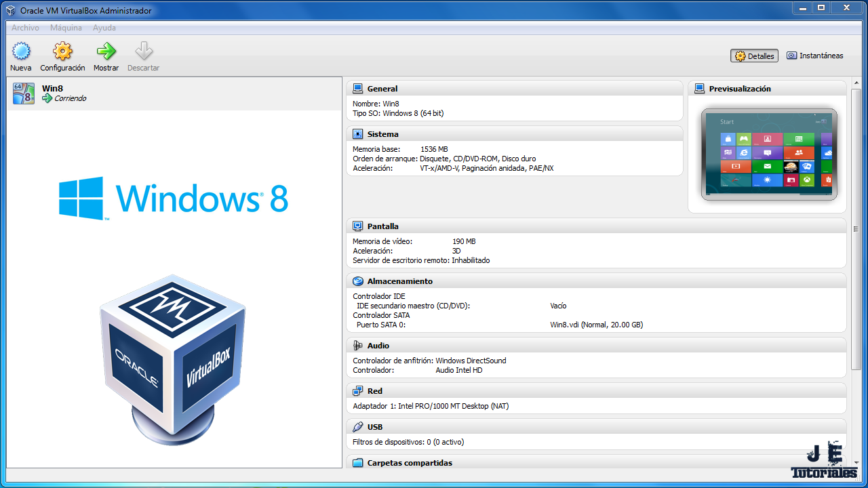Switch to Instantáneas view
The height and width of the screenshot is (488, 868).
(x=815, y=56)
